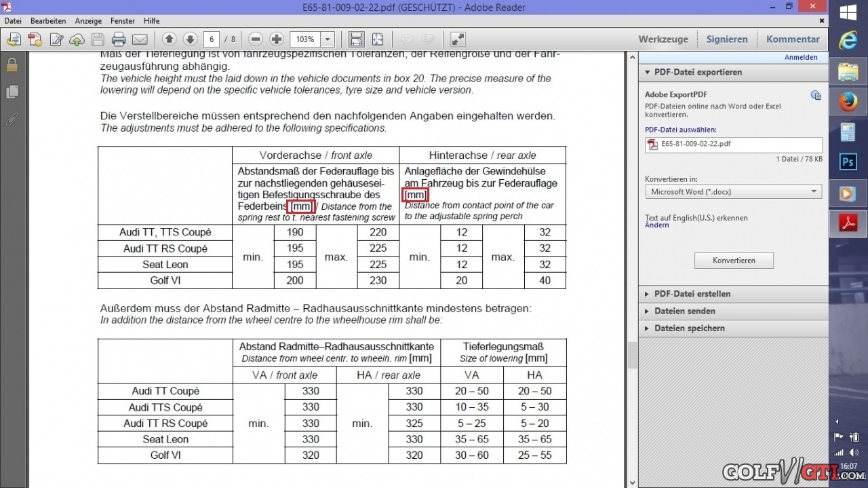This screenshot has width=868, height=488.
Task: Click the Ändern language link
Action: click(x=657, y=225)
